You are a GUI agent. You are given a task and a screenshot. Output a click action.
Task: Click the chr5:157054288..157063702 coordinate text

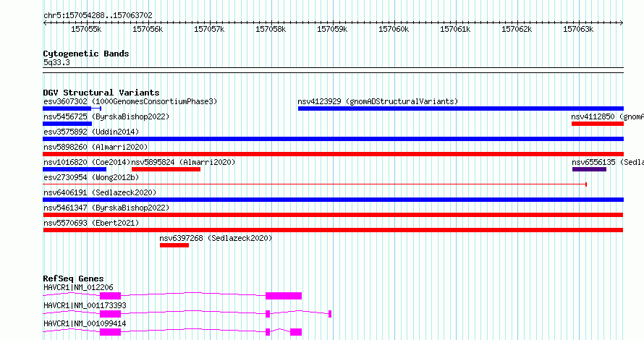[x=98, y=16]
